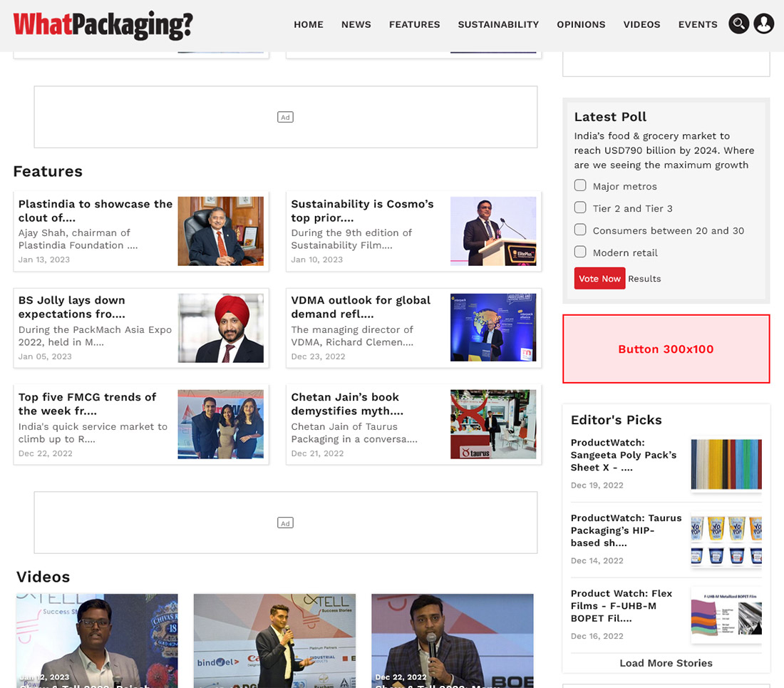Go to WhatPackaging? logo homepage
The width and height of the screenshot is (784, 688).
click(x=103, y=25)
